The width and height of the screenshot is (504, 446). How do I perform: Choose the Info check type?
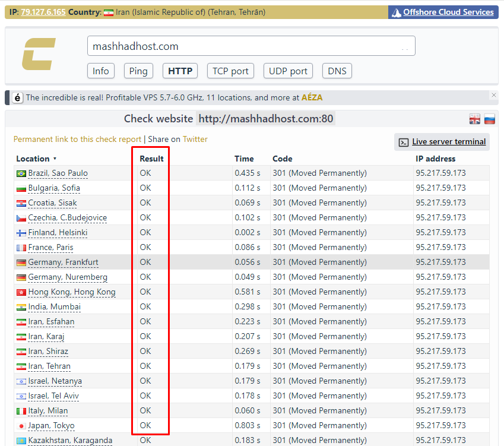pyautogui.click(x=101, y=71)
